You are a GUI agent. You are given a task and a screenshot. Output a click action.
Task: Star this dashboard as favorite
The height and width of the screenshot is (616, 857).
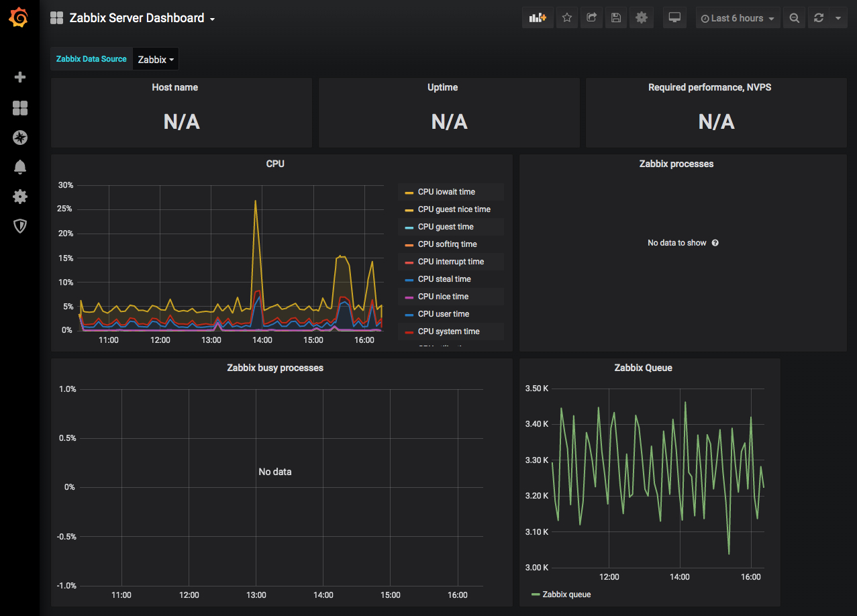[x=567, y=18]
